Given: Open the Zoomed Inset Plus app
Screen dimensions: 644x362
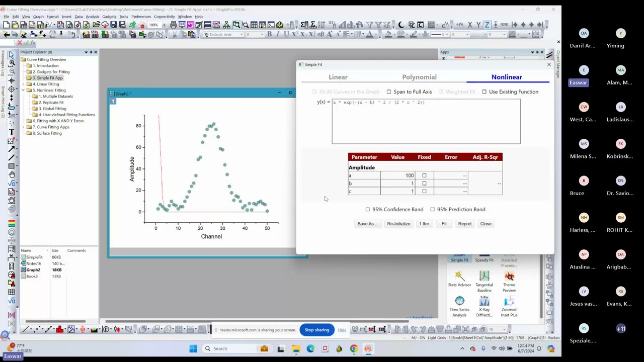Looking at the screenshot, I should click(509, 306).
